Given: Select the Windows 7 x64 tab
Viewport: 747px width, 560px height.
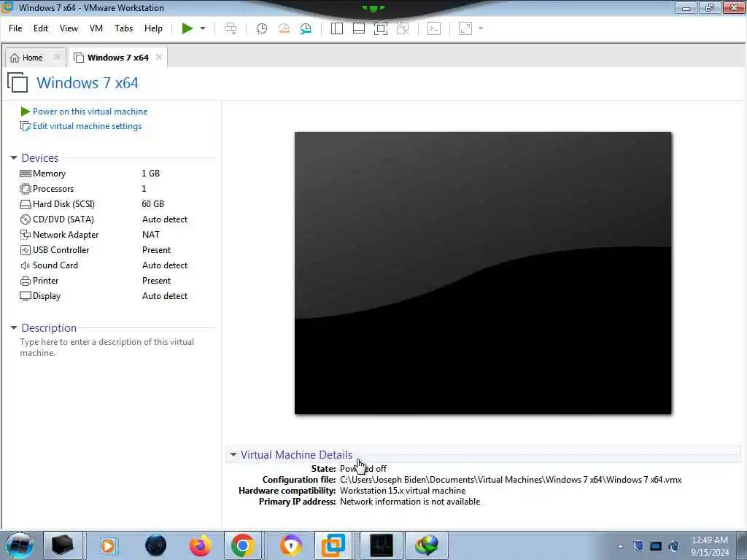Looking at the screenshot, I should point(117,58).
